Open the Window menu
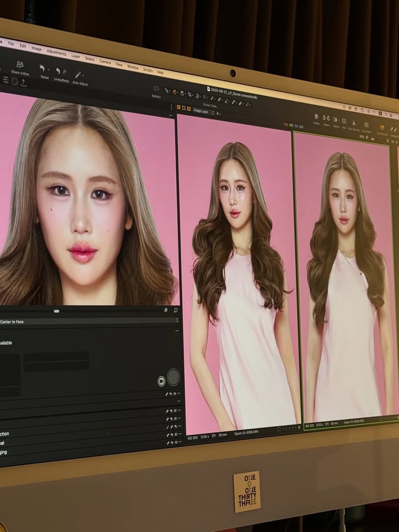 tap(132, 67)
